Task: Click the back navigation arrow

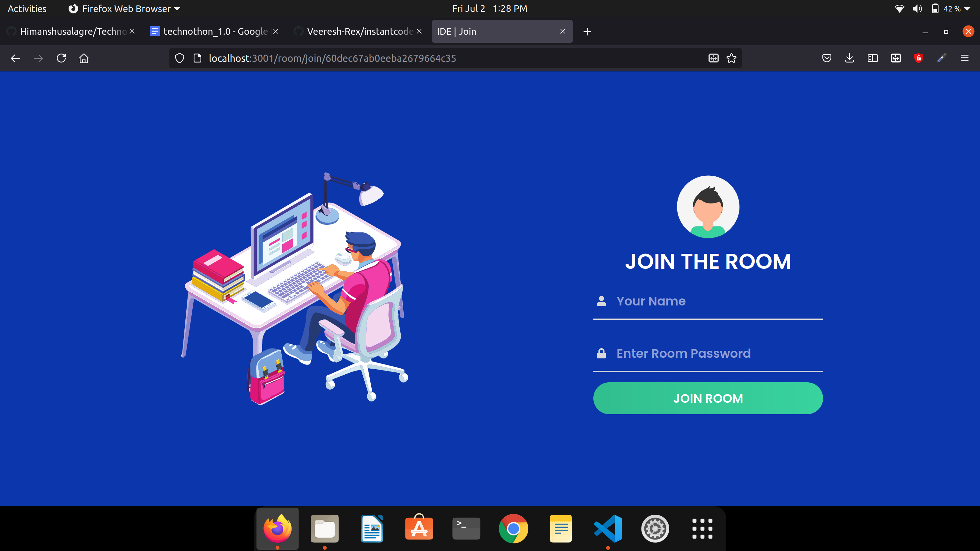Action: click(15, 58)
